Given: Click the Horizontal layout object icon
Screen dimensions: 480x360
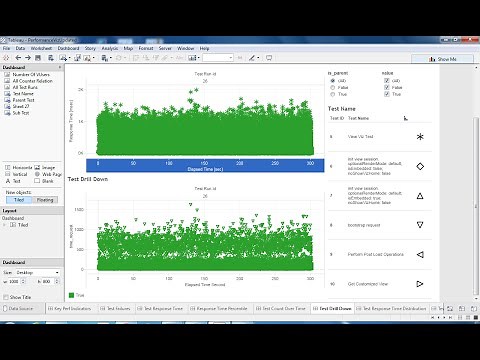Looking at the screenshot, I should [8, 167].
